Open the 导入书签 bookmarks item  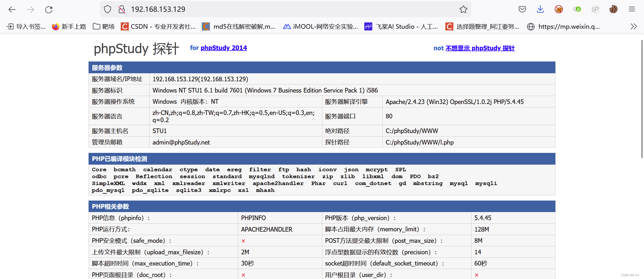[26, 26]
